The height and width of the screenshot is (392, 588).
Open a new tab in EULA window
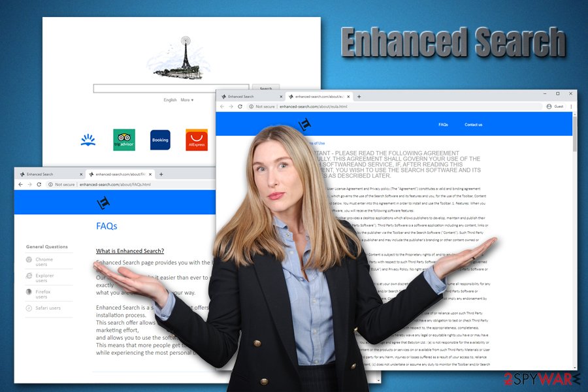coord(359,97)
